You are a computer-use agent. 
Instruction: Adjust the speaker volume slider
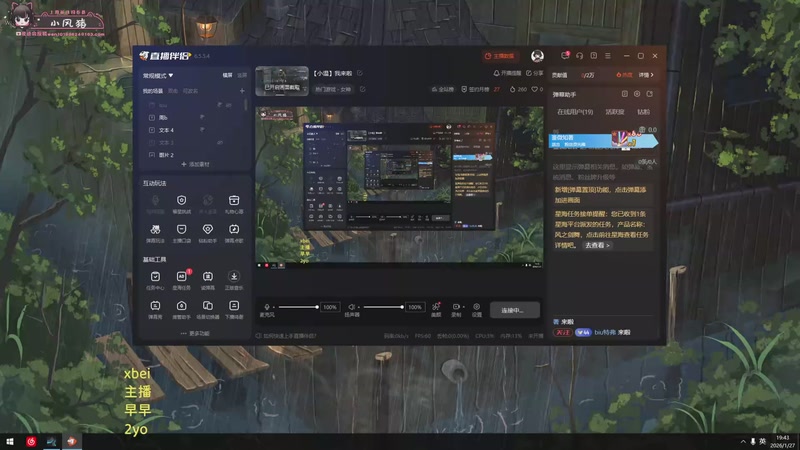383,307
